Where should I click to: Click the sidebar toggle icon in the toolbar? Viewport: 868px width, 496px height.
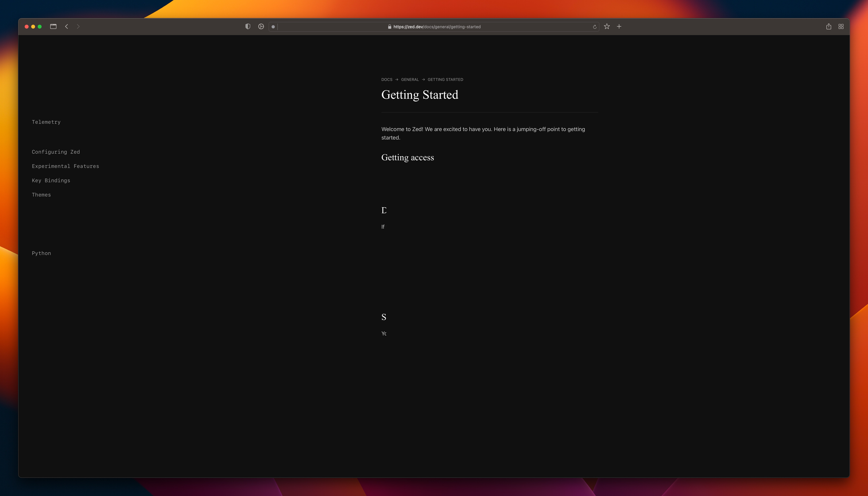53,27
